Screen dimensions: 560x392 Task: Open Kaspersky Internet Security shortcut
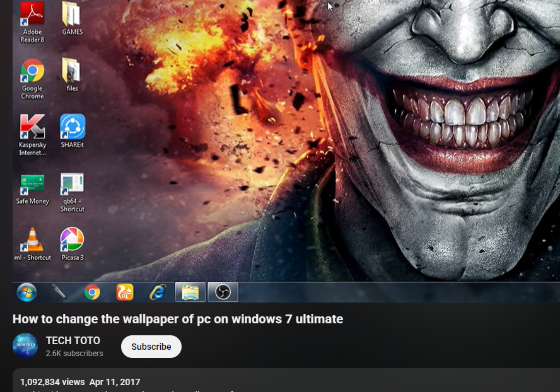point(32,135)
